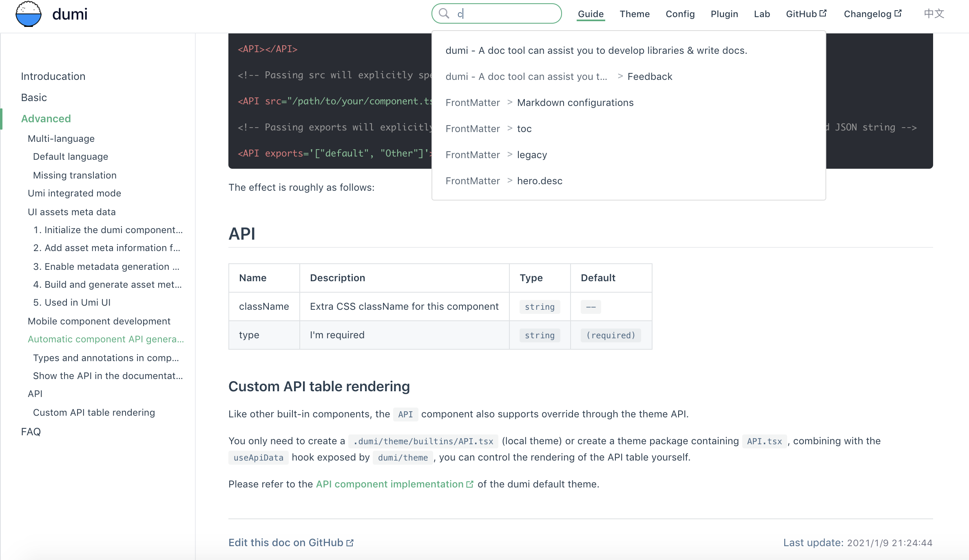Toggle Advanced section in sidebar
969x560 pixels.
46,118
